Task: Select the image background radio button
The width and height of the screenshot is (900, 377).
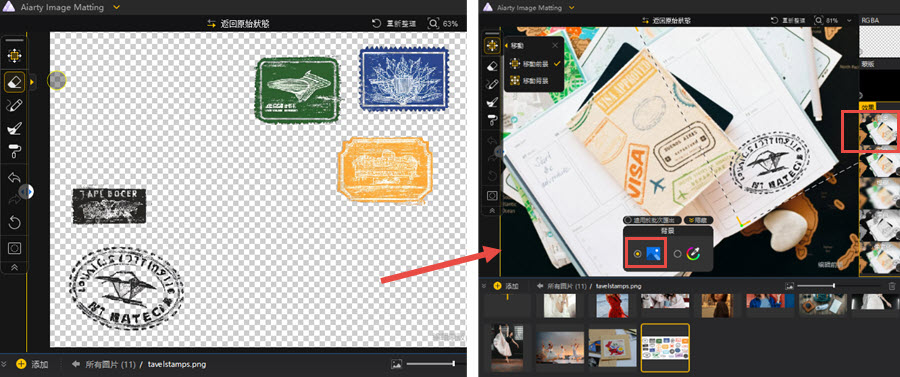Action: click(637, 254)
